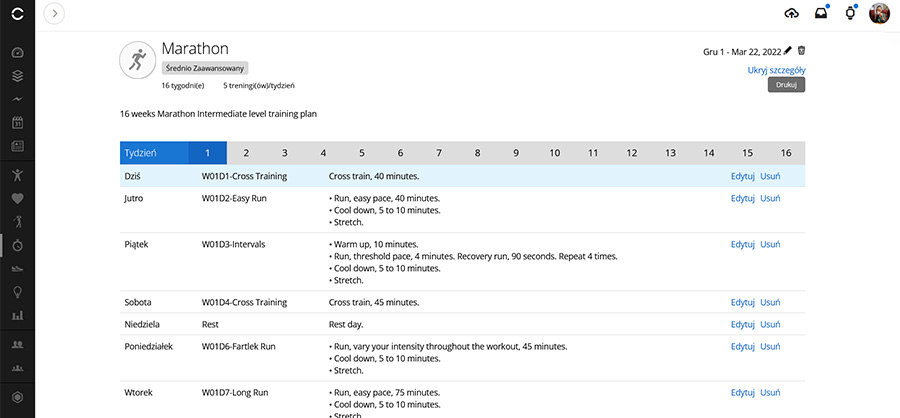900x418 pixels.
Task: Select week 2 tab
Action: 246,153
